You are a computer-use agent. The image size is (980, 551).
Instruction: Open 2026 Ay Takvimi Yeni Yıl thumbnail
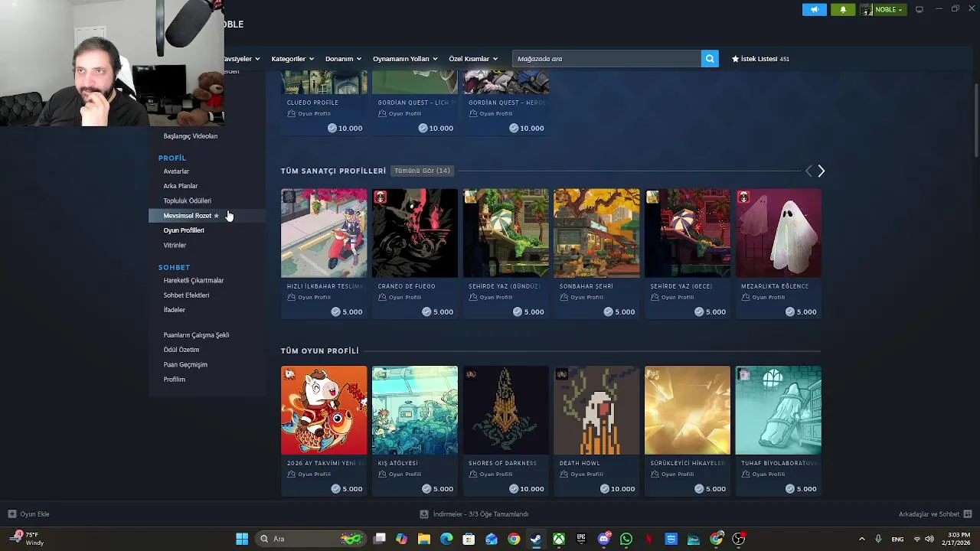click(x=324, y=410)
